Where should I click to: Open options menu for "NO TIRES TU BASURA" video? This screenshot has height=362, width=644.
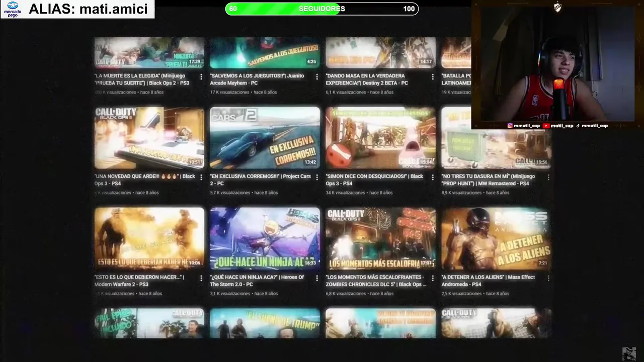pyautogui.click(x=548, y=177)
